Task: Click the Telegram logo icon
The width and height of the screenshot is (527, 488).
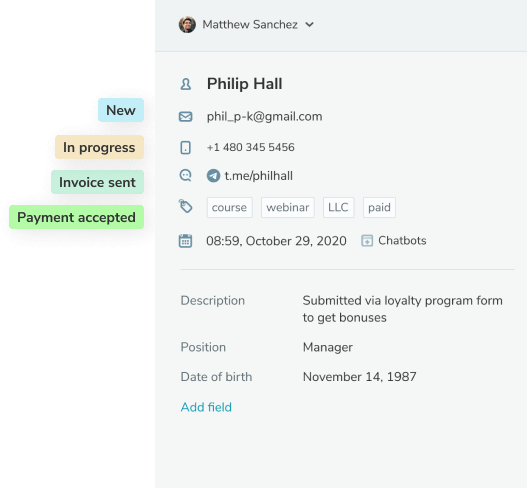Action: (213, 176)
